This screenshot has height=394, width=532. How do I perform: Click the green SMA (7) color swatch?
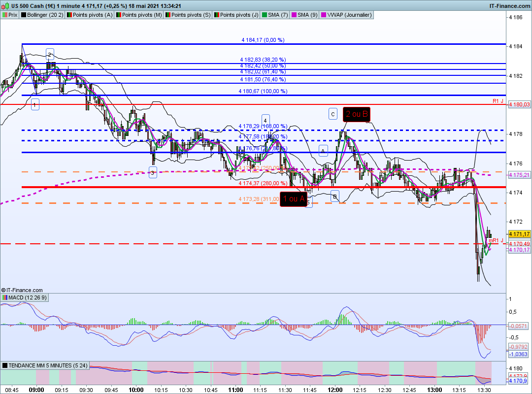(265, 15)
